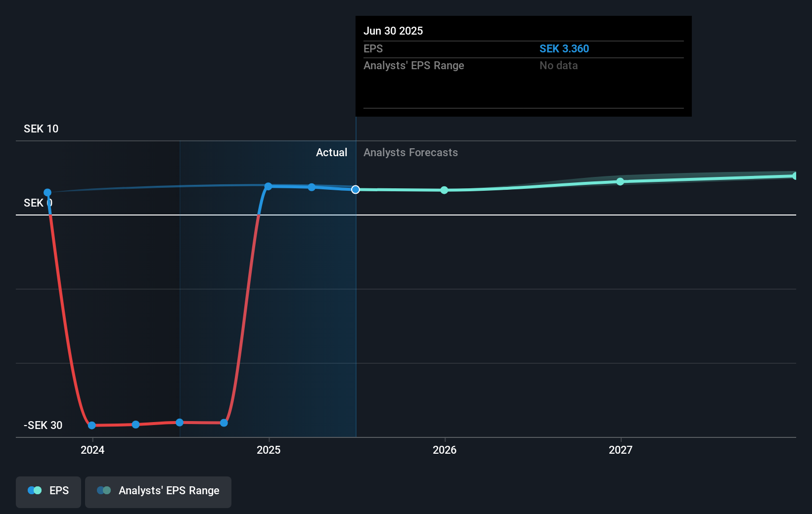Select the EPS data point above the 2024 tick
This screenshot has width=812, height=514.
pyautogui.click(x=92, y=425)
